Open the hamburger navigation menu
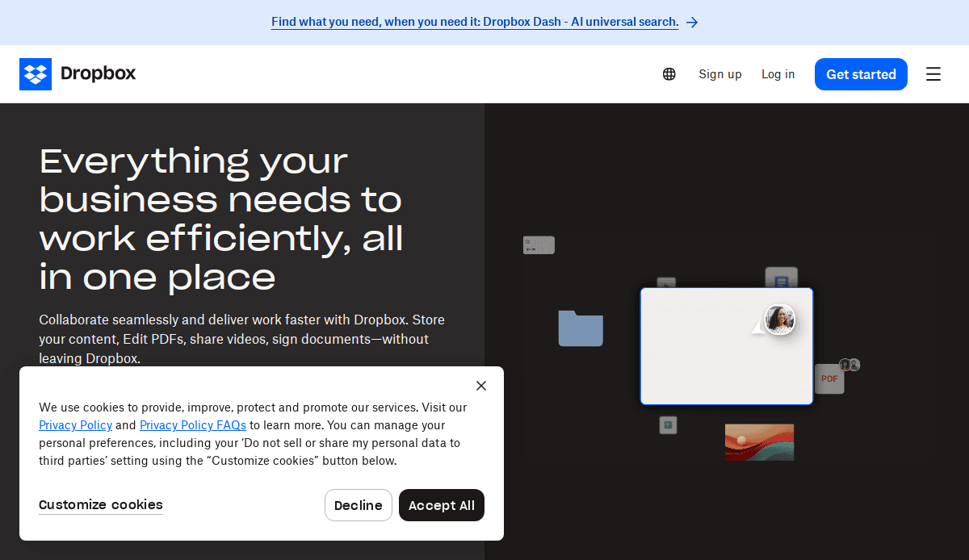 tap(933, 74)
